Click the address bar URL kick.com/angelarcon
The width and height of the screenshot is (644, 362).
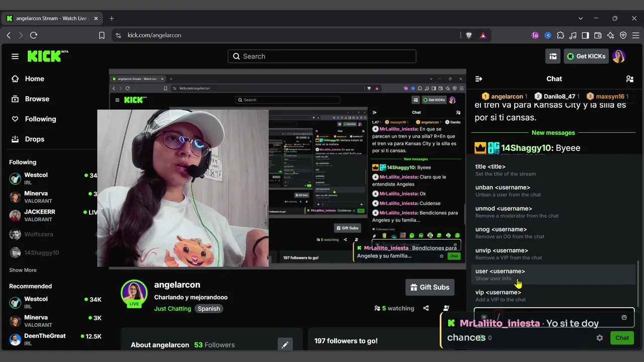(154, 35)
